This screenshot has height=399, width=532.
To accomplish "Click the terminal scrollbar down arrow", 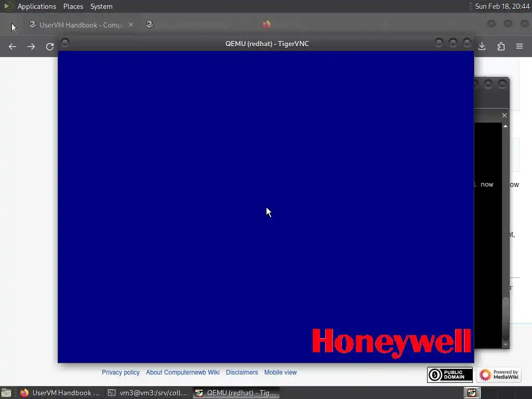I will point(506,345).
